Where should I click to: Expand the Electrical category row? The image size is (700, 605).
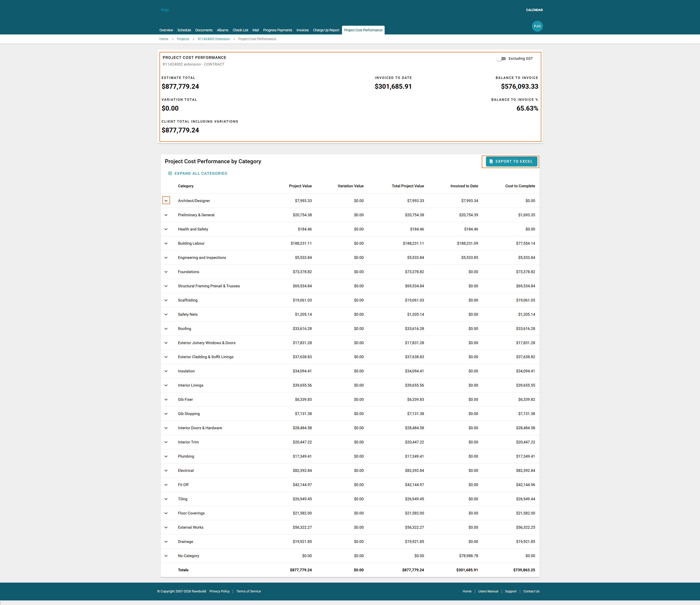click(x=166, y=471)
